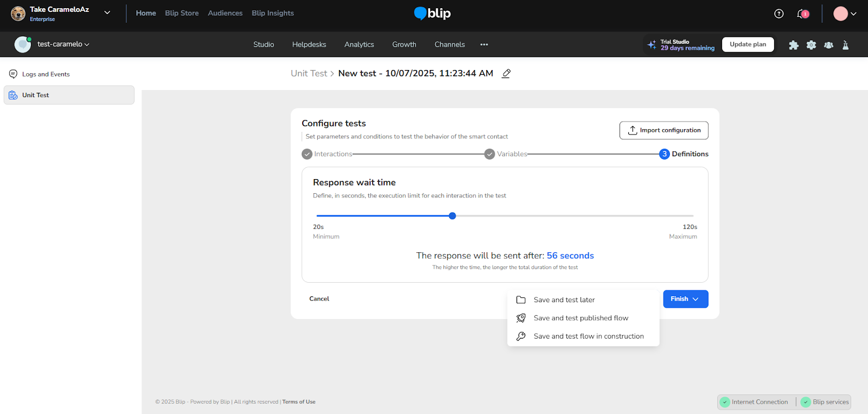This screenshot has height=414, width=868.
Task: Click the Blip logo
Action: click(432, 14)
